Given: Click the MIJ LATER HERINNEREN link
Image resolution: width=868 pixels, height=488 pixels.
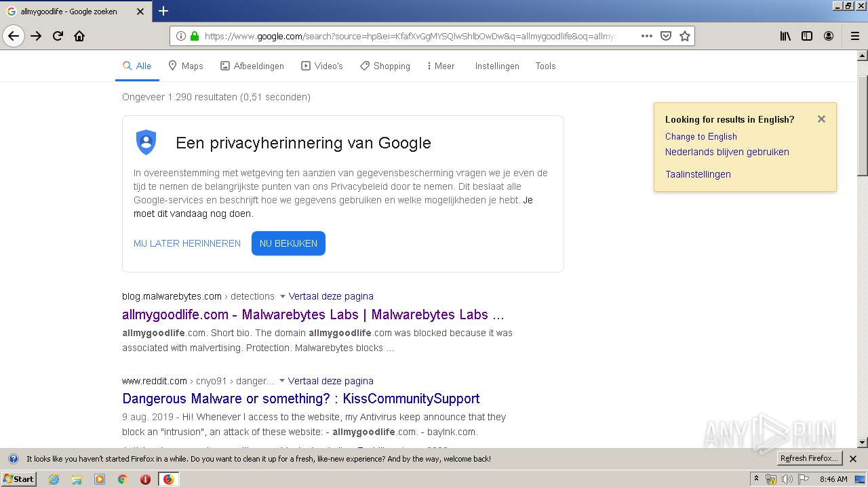Looking at the screenshot, I should [187, 243].
